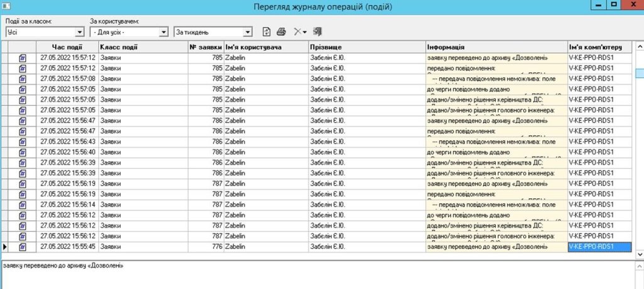Select the request 786 cell at 15:56:40
Image resolution: width=644 pixels, height=289 pixels.
pyautogui.click(x=206, y=152)
